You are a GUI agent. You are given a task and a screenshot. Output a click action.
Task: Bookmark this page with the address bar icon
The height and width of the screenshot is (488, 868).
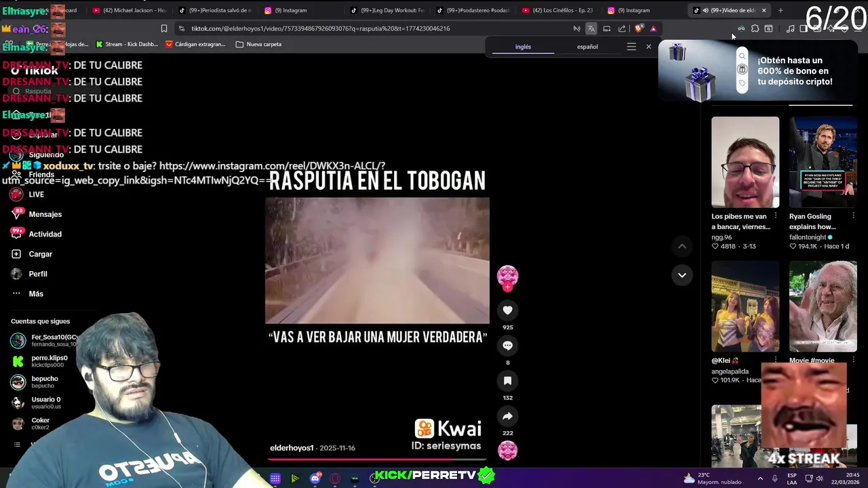(x=163, y=28)
